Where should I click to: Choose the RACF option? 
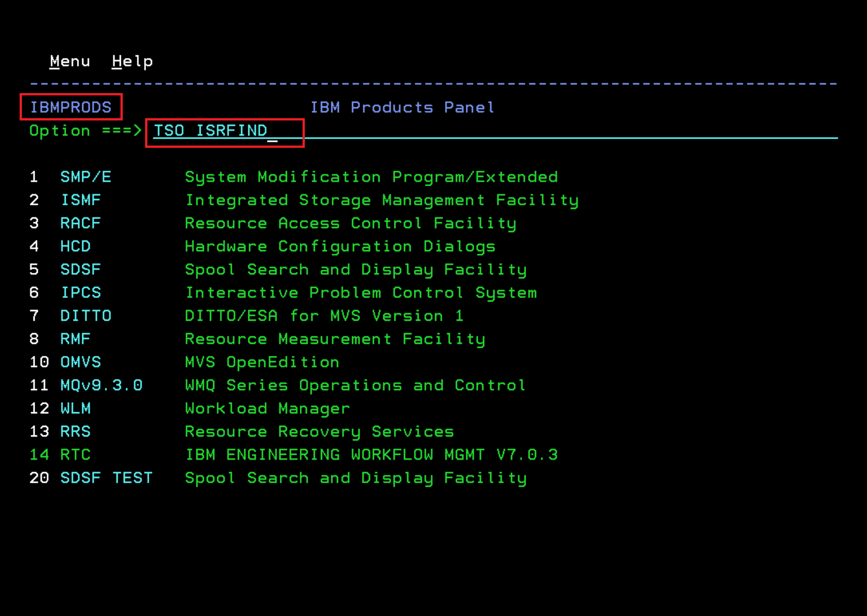click(x=80, y=223)
